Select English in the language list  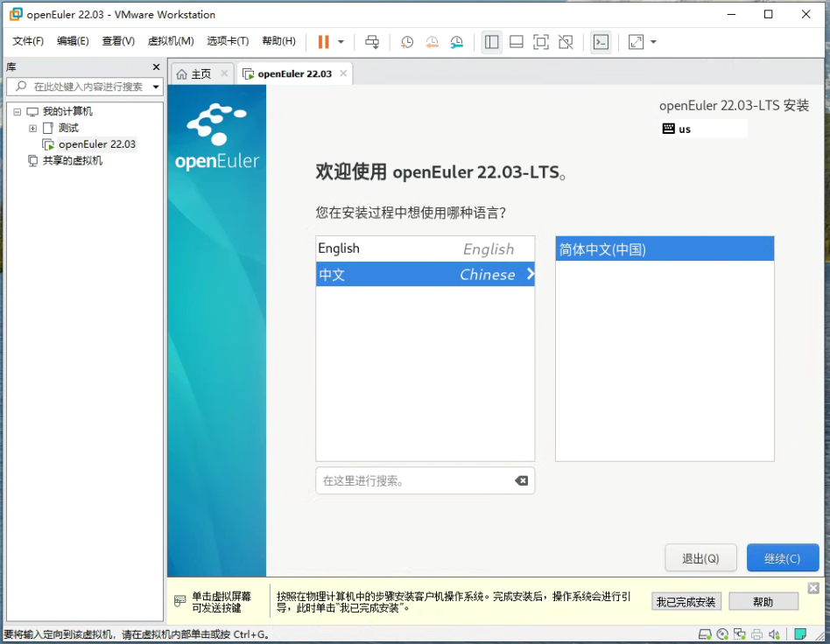tap(425, 248)
